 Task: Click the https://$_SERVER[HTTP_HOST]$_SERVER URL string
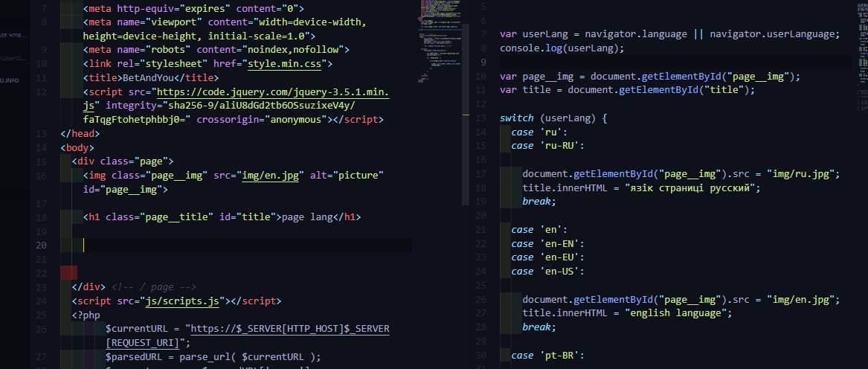[290, 329]
